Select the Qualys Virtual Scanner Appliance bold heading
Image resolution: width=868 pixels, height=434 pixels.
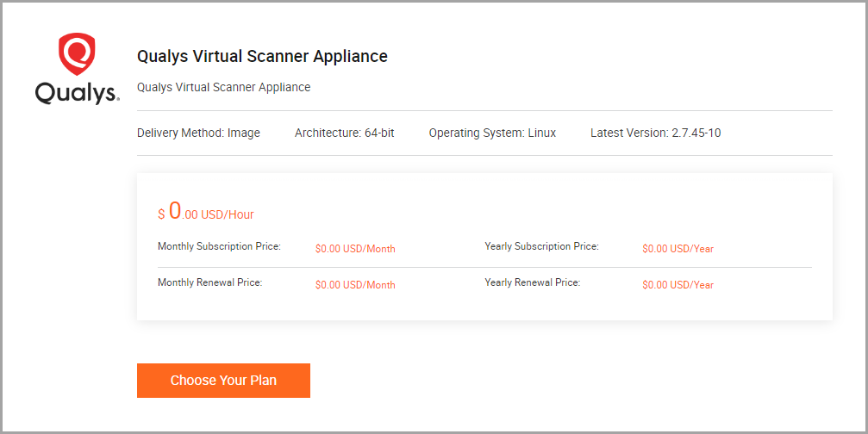pos(262,57)
